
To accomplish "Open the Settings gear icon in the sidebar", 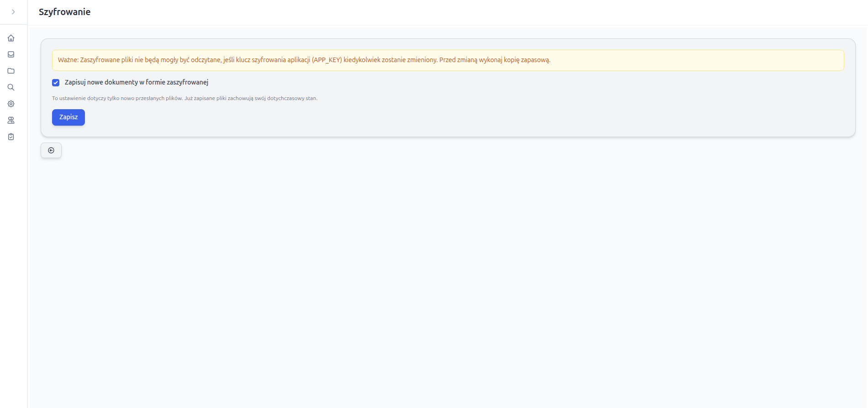I will pos(11,104).
